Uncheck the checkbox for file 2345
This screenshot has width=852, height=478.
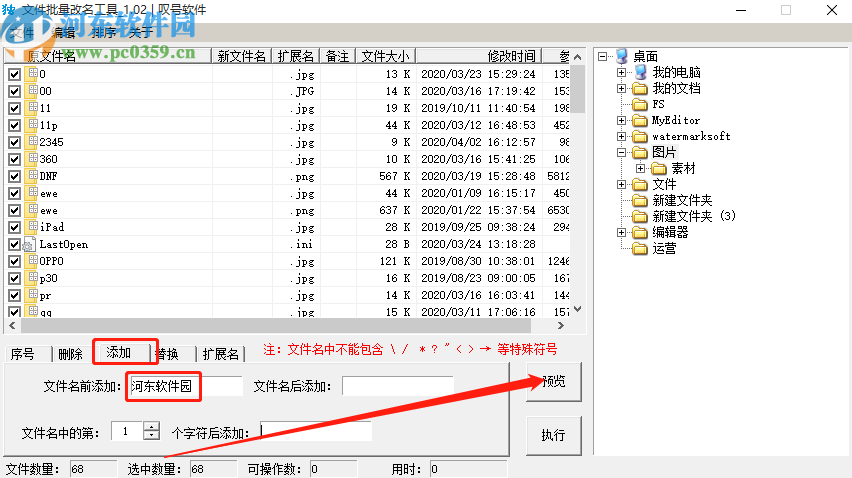14,142
